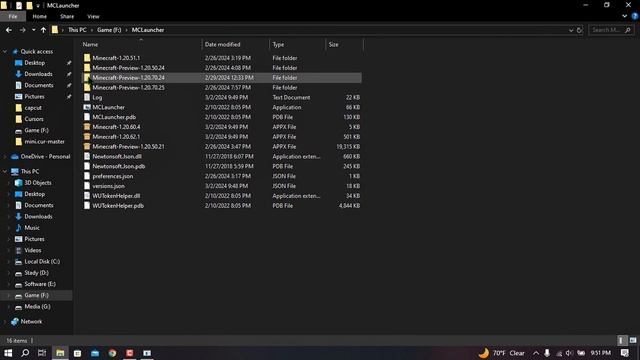Click This PC in address breadcrumb
640x360 pixels.
point(77,30)
